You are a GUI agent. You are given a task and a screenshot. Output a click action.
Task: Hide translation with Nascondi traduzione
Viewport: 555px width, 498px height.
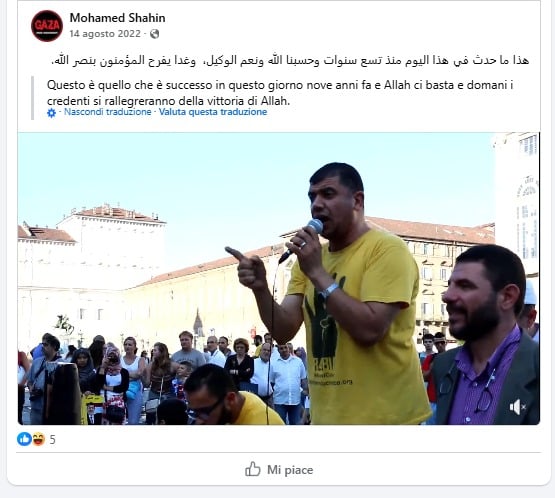107,112
